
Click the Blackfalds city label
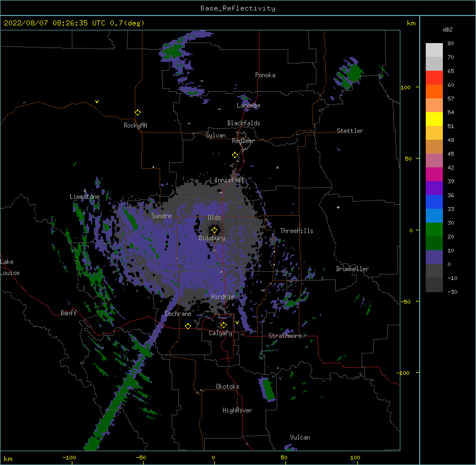[x=244, y=123]
